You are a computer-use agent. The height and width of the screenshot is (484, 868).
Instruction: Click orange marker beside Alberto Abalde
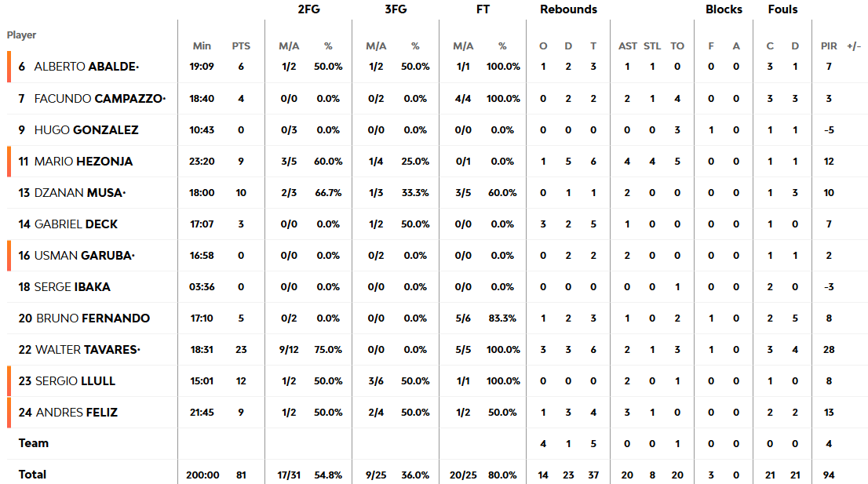pos(9,67)
